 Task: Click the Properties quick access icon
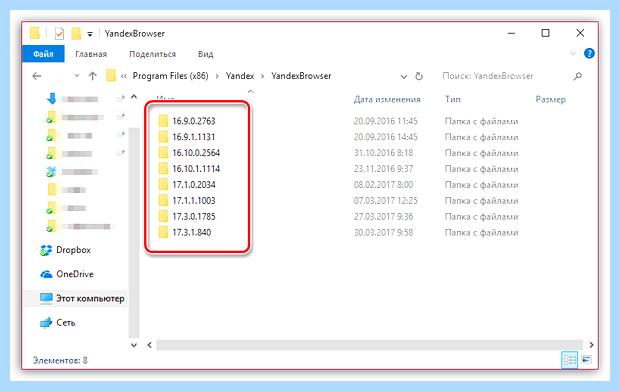pos(59,34)
